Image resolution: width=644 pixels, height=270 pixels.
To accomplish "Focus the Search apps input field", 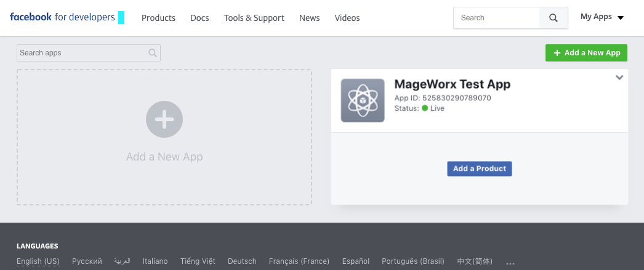I will [88, 53].
